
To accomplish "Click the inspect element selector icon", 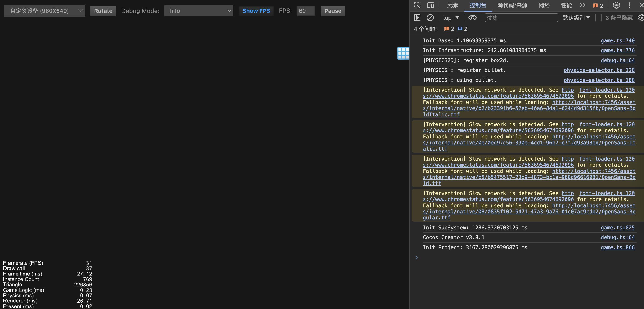I will pos(417,5).
